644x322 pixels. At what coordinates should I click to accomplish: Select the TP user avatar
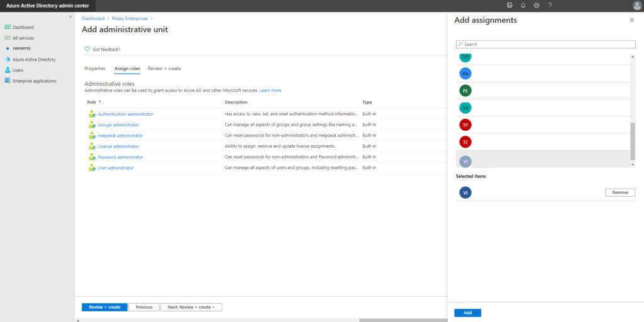(x=465, y=125)
